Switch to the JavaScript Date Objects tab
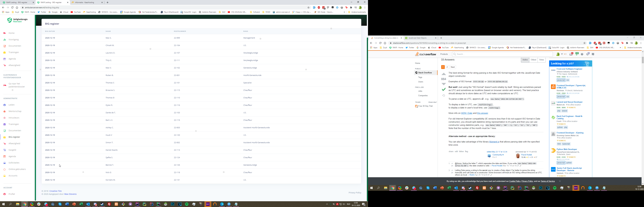The width and height of the screenshot is (644, 207). tap(417, 38)
